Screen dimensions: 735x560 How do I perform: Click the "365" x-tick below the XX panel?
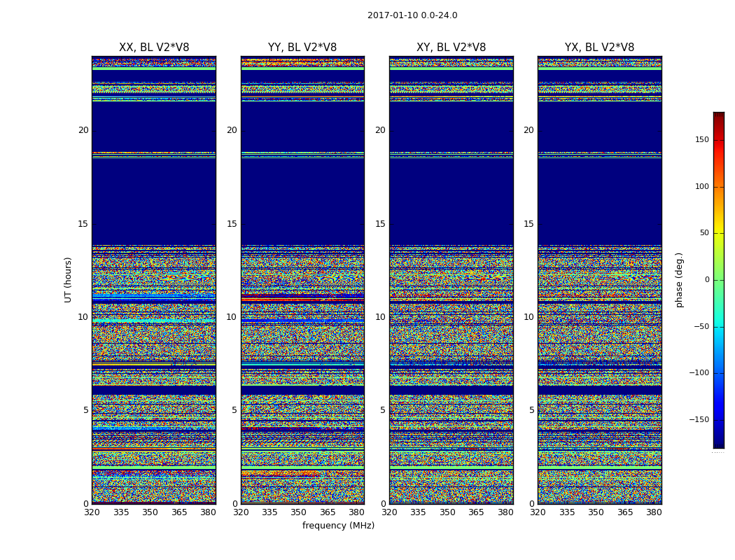(x=179, y=512)
